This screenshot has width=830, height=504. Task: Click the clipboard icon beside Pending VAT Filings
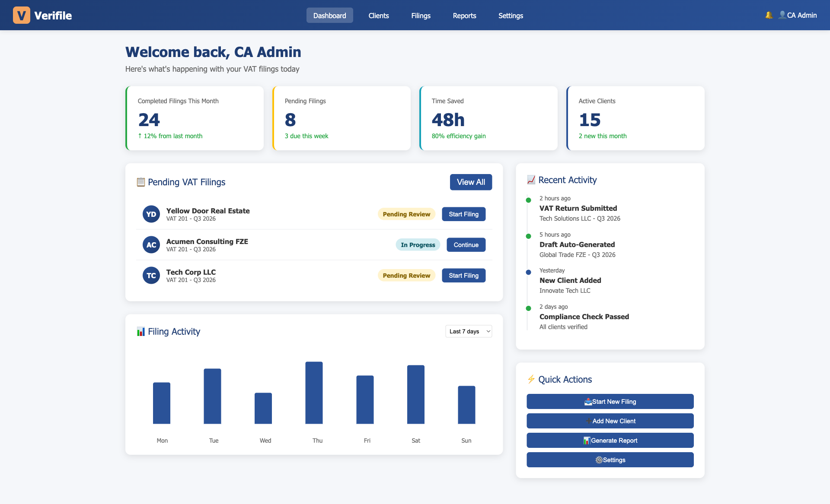tap(140, 182)
